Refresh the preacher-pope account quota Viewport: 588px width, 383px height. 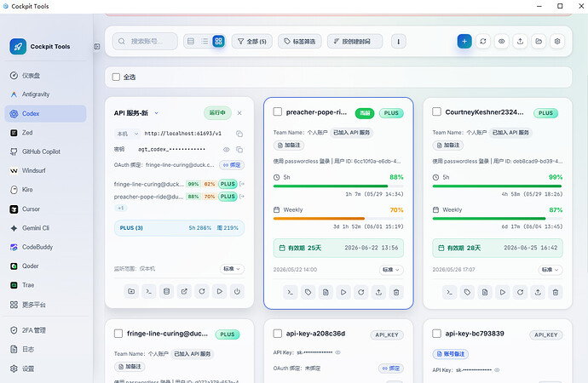[360, 292]
